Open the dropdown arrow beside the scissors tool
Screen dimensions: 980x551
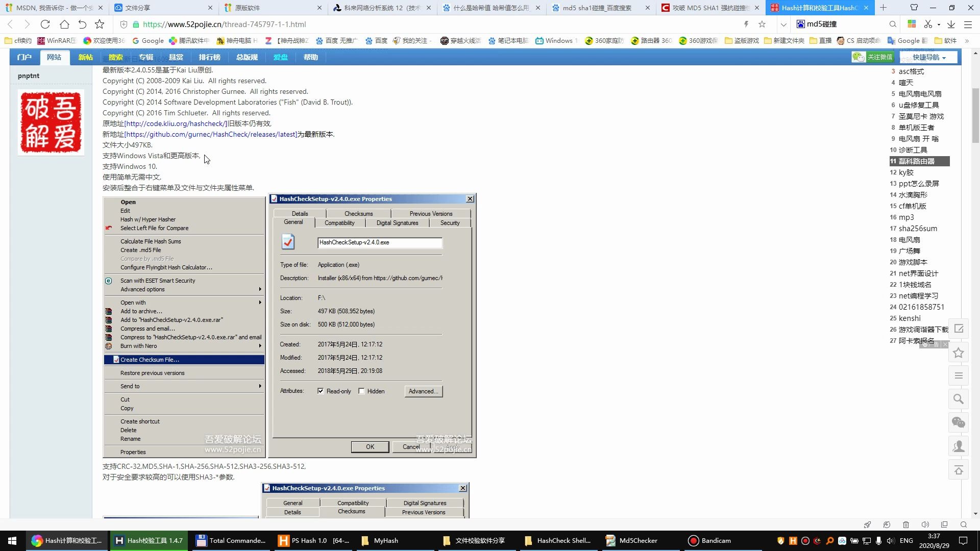pyautogui.click(x=939, y=24)
